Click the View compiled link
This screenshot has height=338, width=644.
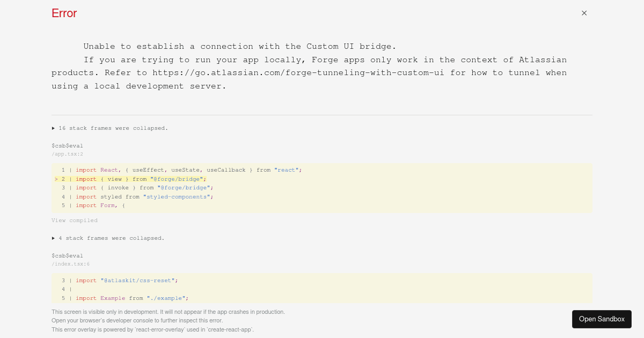[x=75, y=221]
